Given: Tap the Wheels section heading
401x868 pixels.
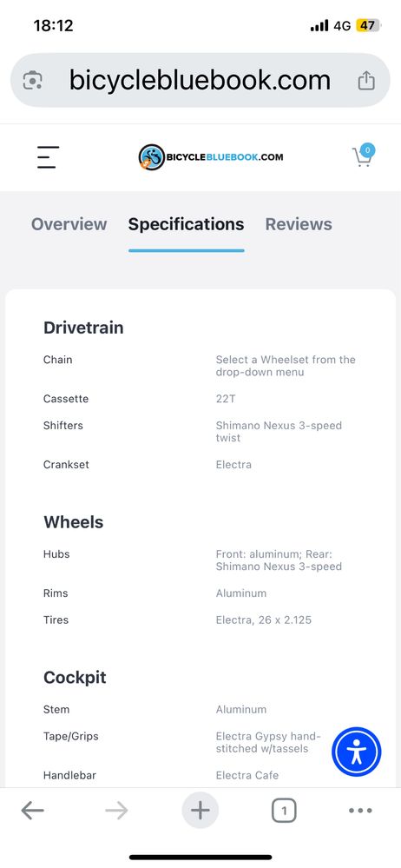Looking at the screenshot, I should point(74,522).
